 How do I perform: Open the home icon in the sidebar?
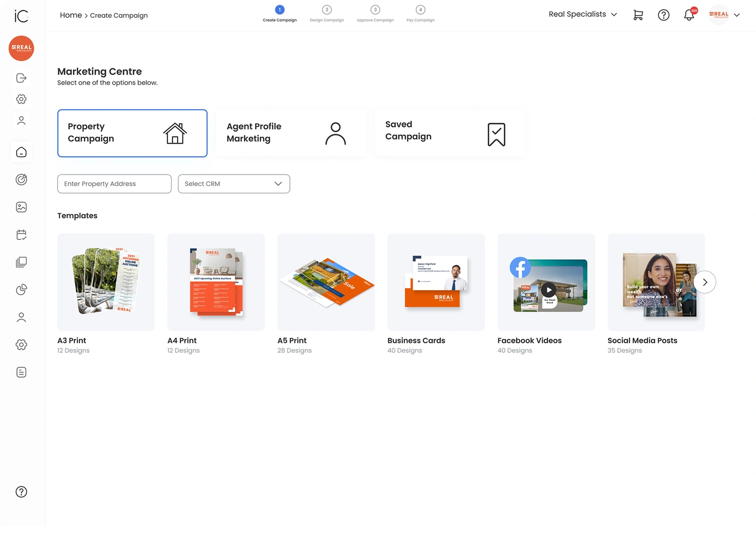22,152
